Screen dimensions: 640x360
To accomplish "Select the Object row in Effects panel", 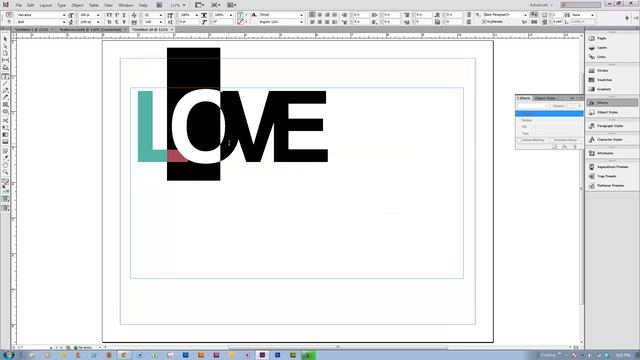I will 549,113.
